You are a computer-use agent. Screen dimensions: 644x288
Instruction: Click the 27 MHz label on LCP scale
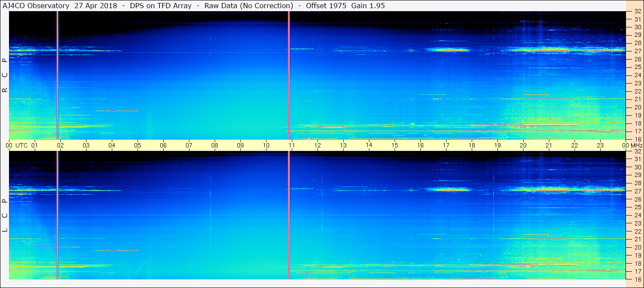coord(637,191)
